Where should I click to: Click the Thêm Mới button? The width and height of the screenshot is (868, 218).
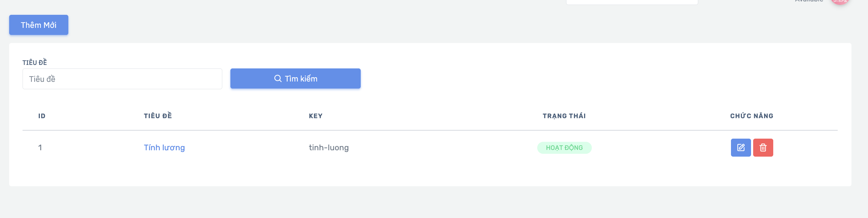point(39,25)
